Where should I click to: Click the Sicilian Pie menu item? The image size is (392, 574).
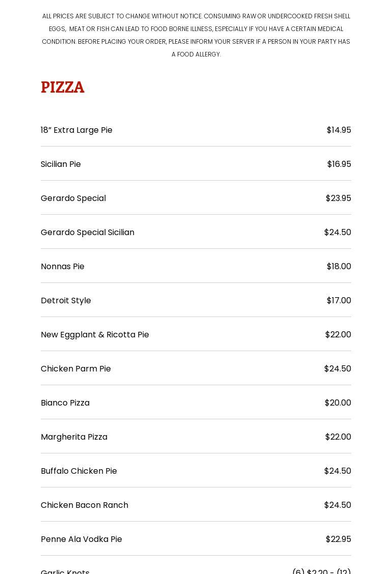pos(61,164)
